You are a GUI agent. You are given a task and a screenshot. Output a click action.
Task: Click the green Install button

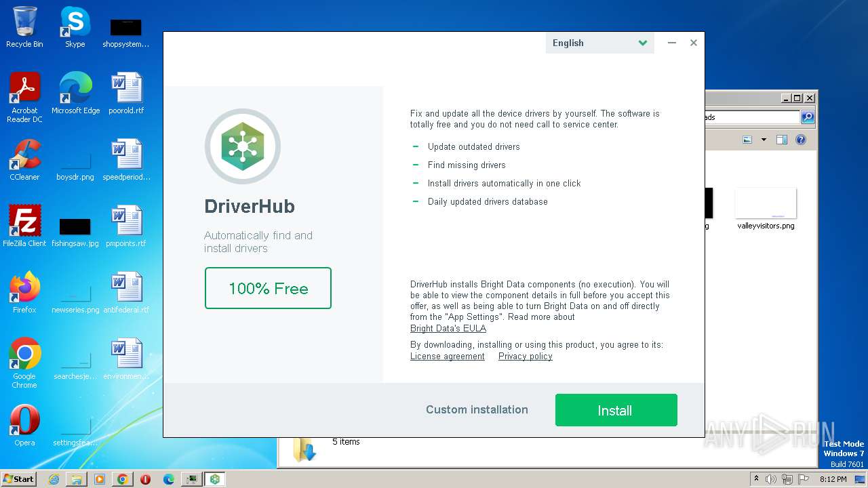click(616, 410)
